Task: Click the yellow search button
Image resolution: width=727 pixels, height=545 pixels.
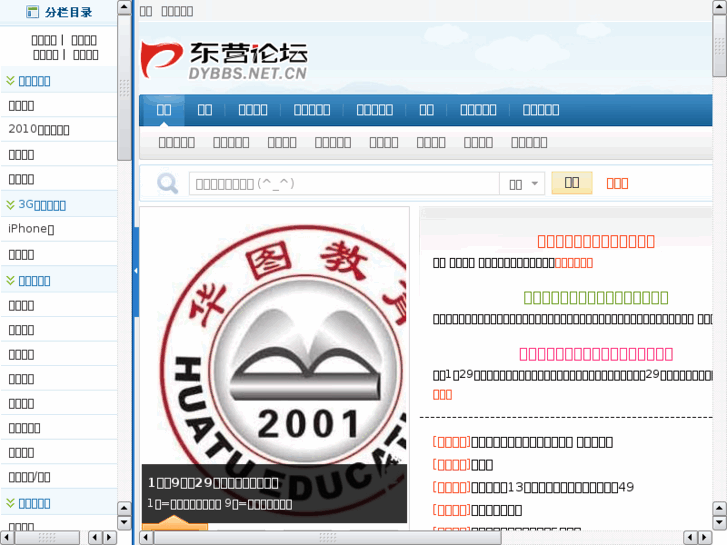Action: coord(572,183)
